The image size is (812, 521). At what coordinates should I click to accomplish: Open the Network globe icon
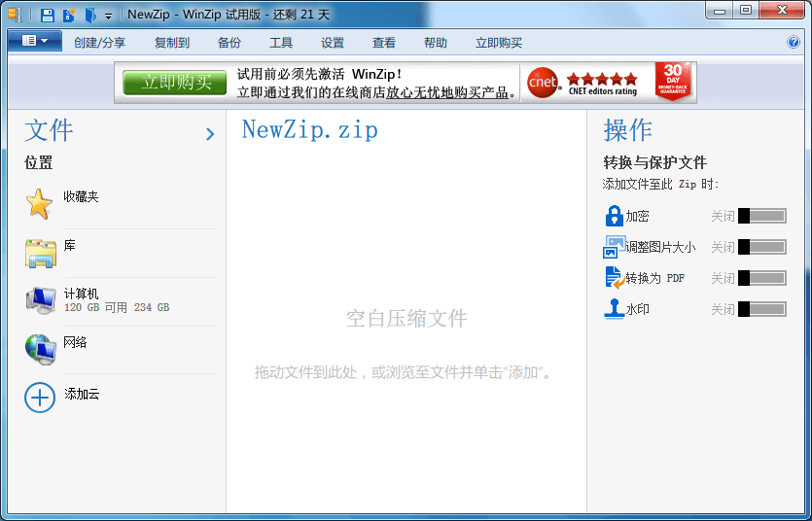point(40,349)
